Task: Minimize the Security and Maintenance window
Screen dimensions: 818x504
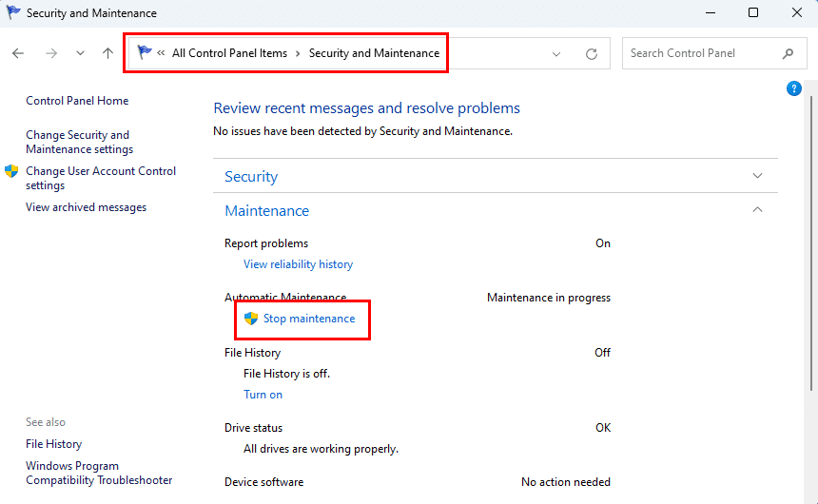Action: point(711,12)
